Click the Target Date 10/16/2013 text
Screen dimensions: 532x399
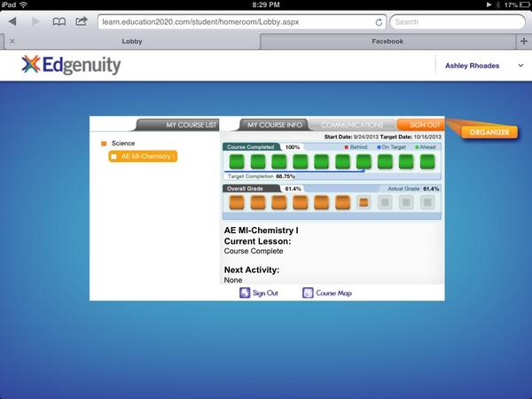(x=411, y=137)
